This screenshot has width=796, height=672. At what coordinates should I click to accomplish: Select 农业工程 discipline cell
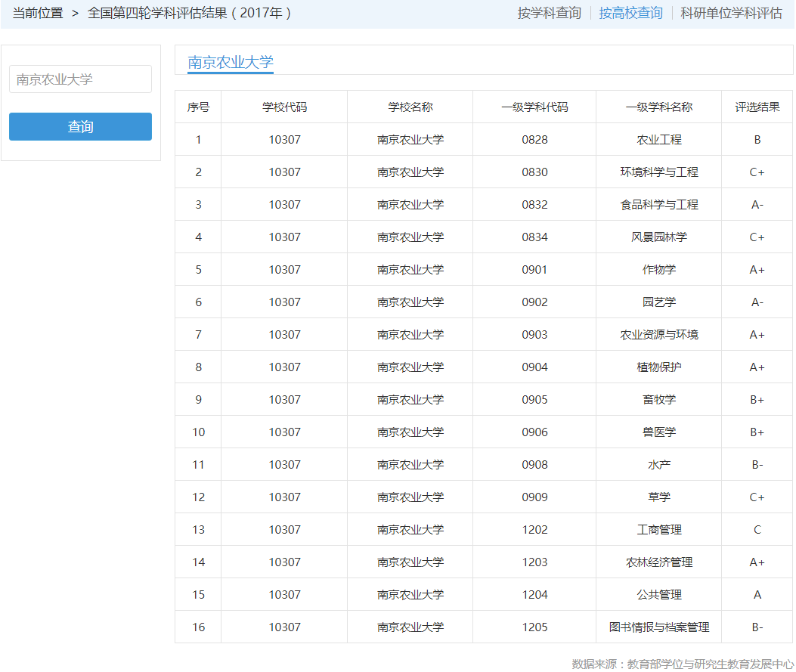tap(659, 140)
